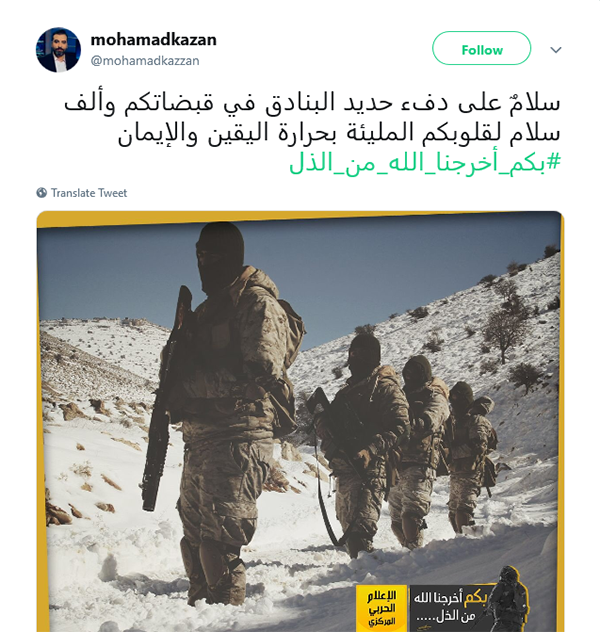The image size is (600, 632).
Task: Click the globe icon beside Translate Tweet
Action: click(42, 193)
